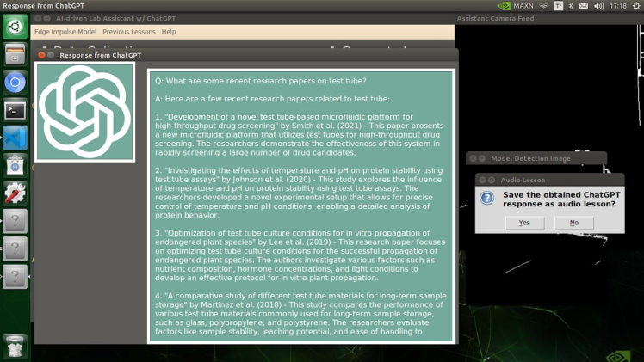Minimize the Response from ChatGPT window
Image resolution: width=644 pixels, height=362 pixels.
coord(51,55)
